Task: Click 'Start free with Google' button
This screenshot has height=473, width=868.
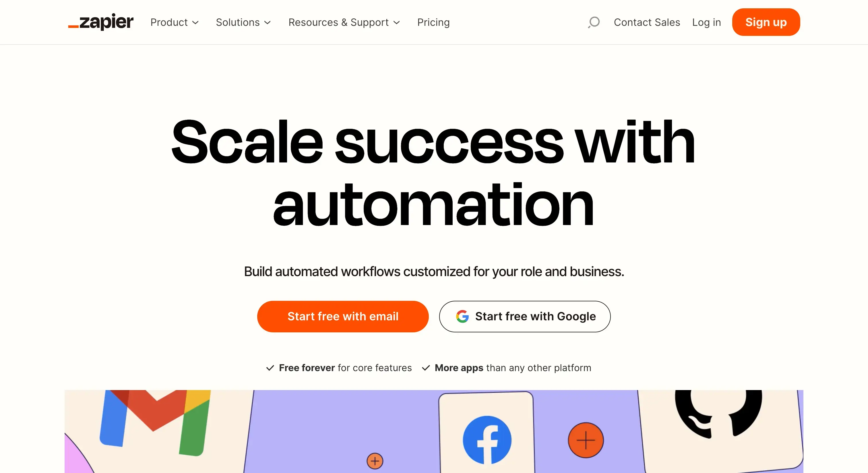Action: pos(524,316)
